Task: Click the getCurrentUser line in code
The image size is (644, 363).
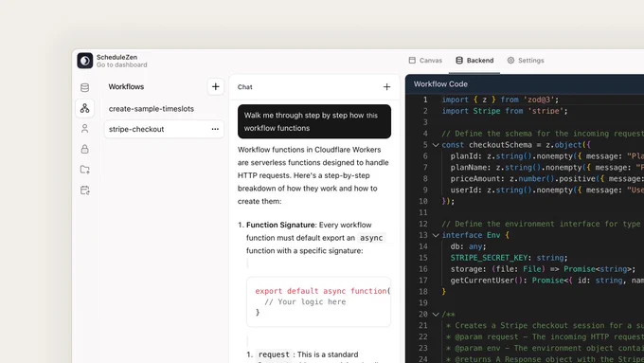Action: pos(547,281)
